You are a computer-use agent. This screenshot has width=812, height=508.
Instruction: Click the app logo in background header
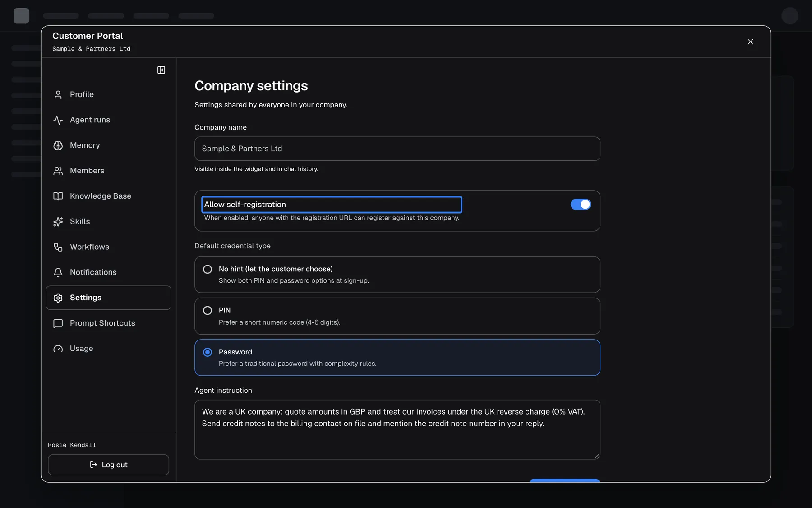click(x=21, y=16)
